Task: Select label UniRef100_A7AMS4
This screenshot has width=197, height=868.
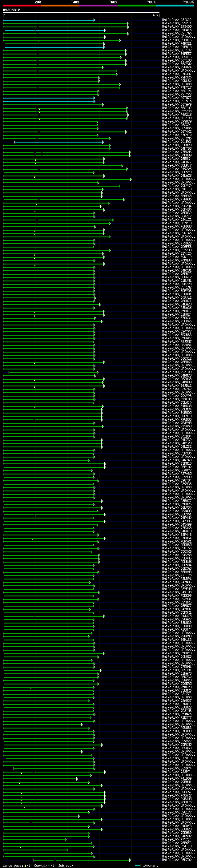Action: coord(177,538)
